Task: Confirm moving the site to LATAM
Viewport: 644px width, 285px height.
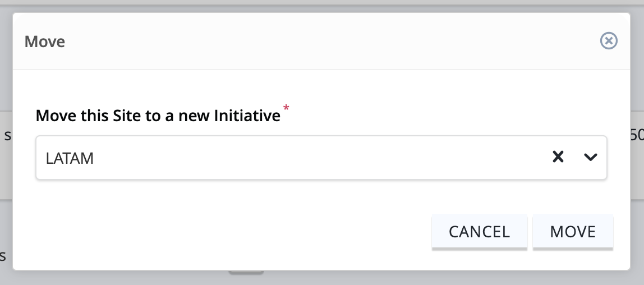Action: [573, 232]
